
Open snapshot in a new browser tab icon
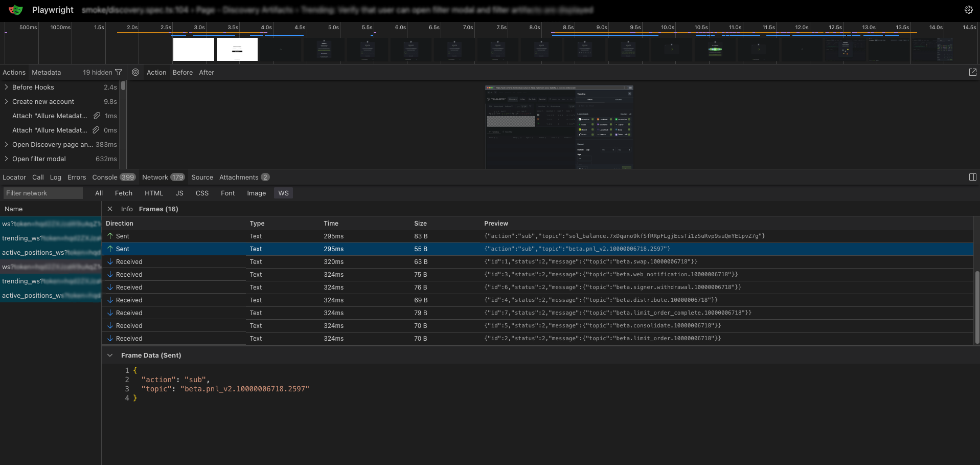click(x=972, y=72)
